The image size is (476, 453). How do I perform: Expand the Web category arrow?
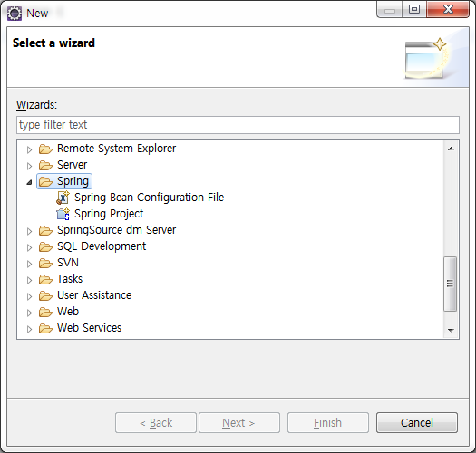click(29, 313)
